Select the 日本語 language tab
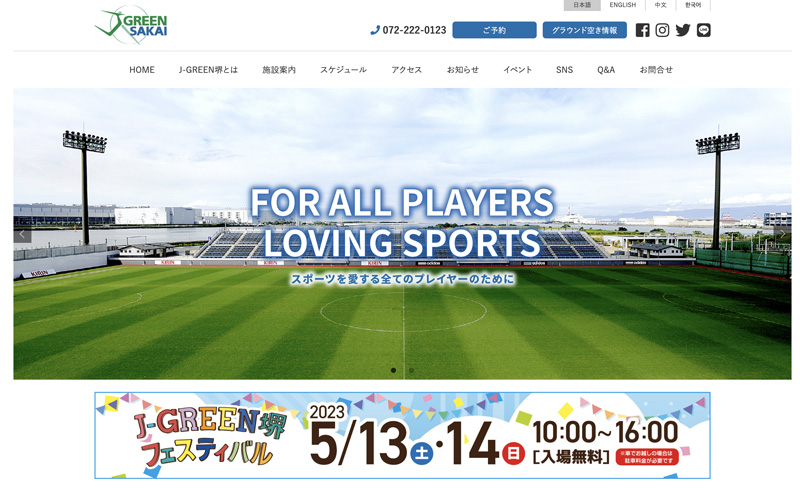 [582, 5]
